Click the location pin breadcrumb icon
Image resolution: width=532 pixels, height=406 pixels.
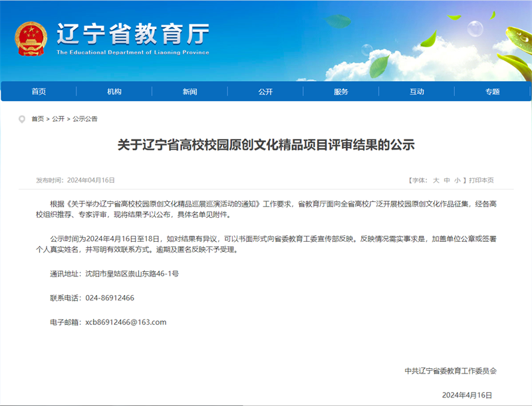[x=22, y=120]
